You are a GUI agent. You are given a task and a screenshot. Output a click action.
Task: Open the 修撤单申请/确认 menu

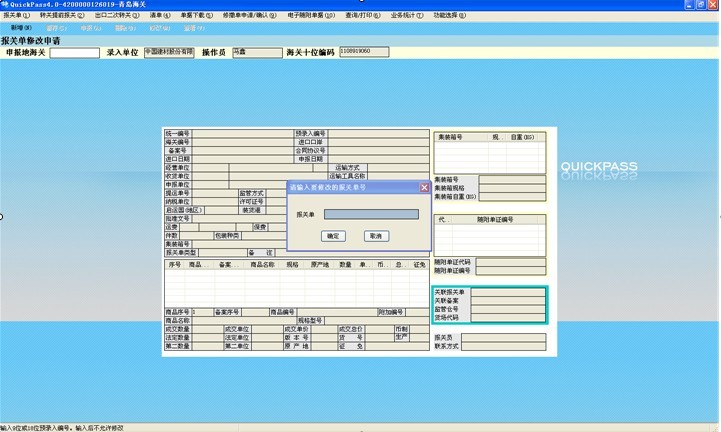pos(251,16)
